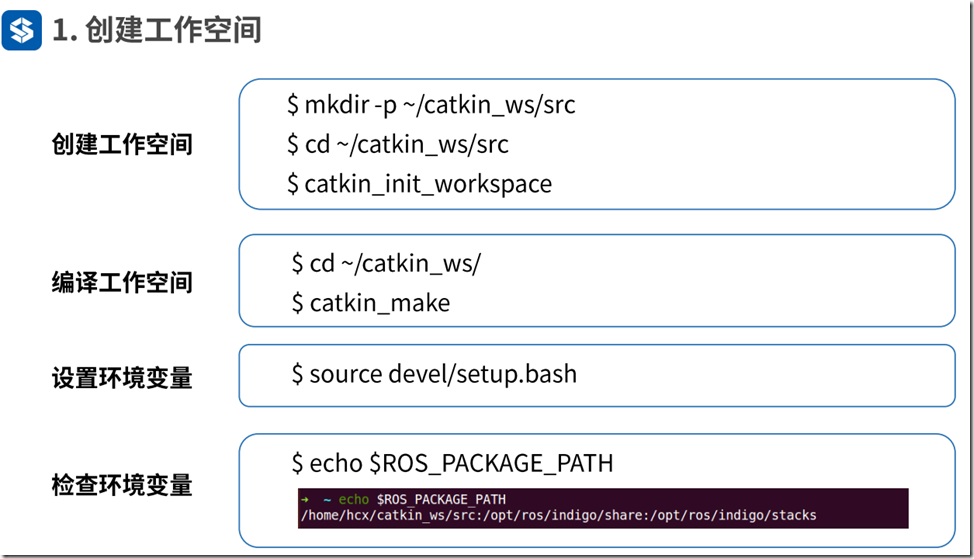Click the line '$ cd ~/catkin_ws/src'

398,145
